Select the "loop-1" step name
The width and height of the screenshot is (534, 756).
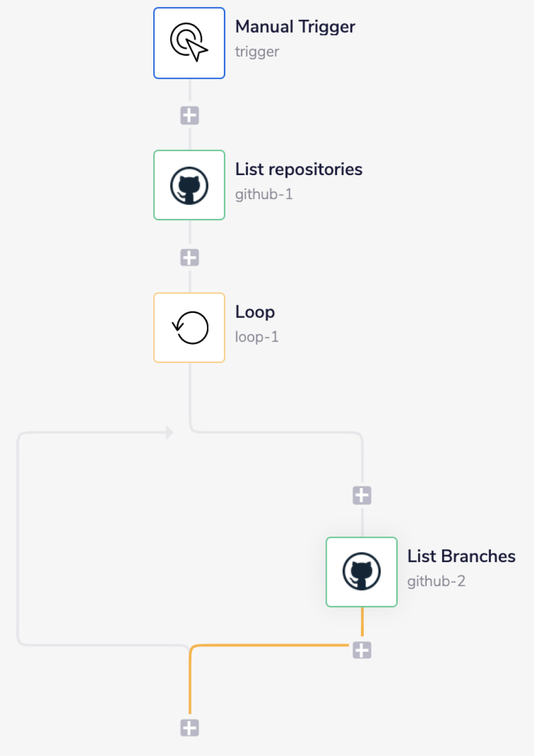point(256,337)
